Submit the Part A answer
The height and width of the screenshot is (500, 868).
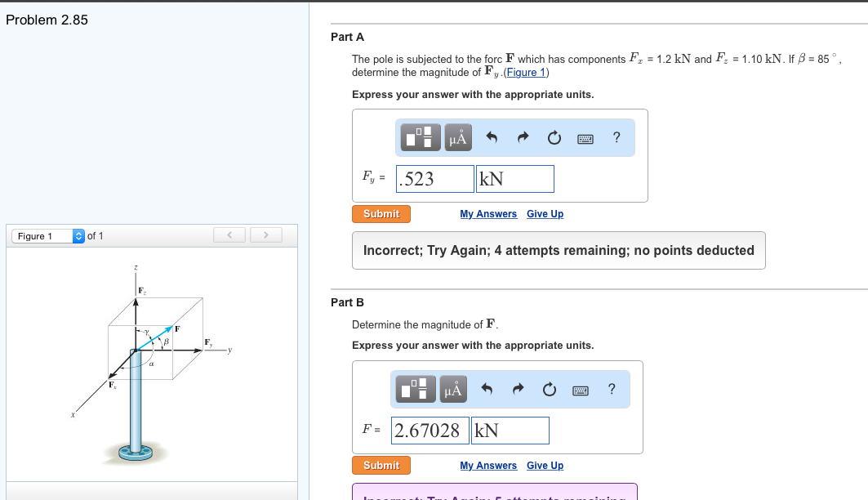[x=381, y=213]
